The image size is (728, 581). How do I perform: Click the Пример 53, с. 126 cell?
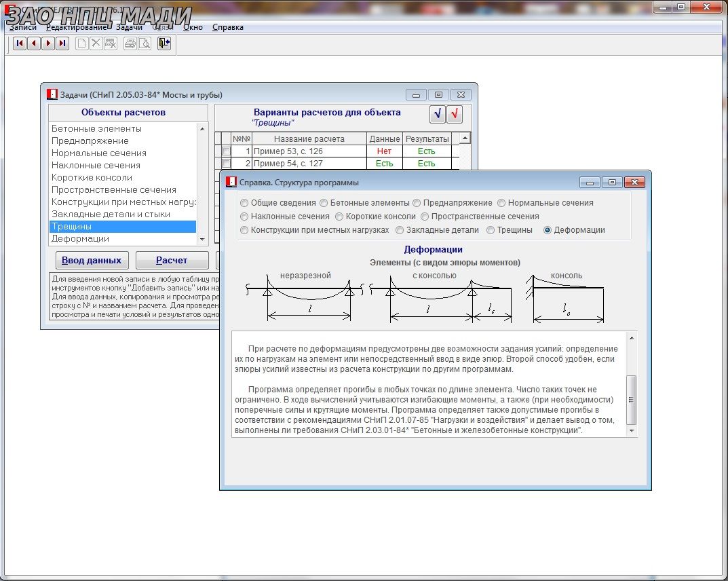309,151
